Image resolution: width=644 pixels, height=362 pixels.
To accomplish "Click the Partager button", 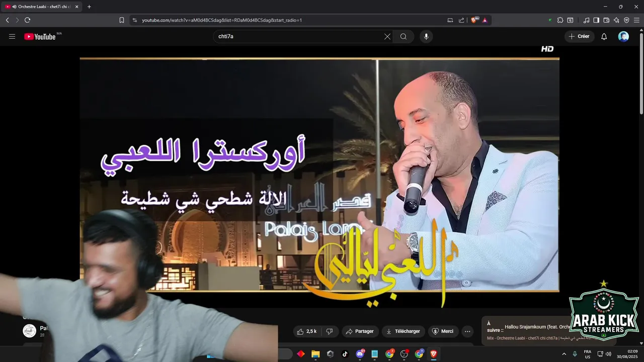I will 360,331.
